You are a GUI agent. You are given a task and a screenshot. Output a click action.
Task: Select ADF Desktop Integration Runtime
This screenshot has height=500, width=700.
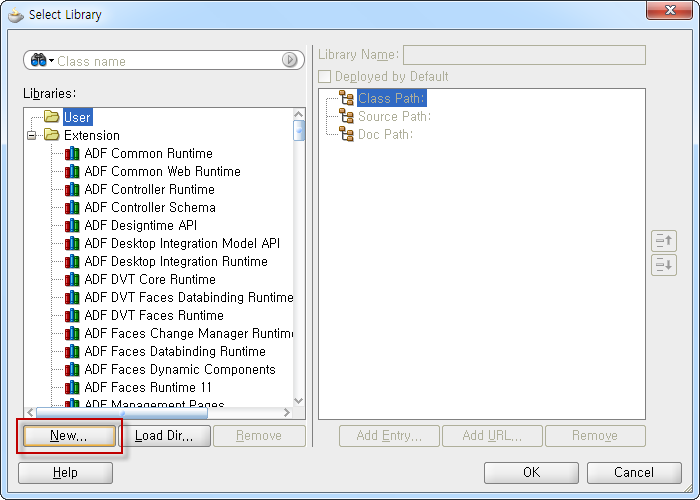pos(176,261)
